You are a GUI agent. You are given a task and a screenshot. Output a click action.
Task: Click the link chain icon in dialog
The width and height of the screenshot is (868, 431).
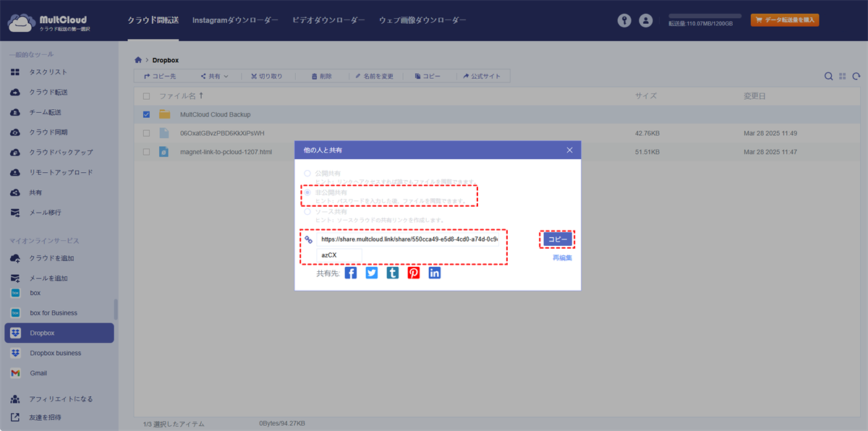click(308, 239)
